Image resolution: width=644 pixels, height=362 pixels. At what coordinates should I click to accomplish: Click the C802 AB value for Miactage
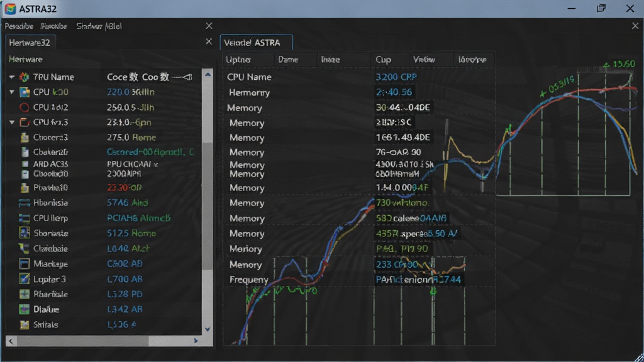tap(125, 263)
